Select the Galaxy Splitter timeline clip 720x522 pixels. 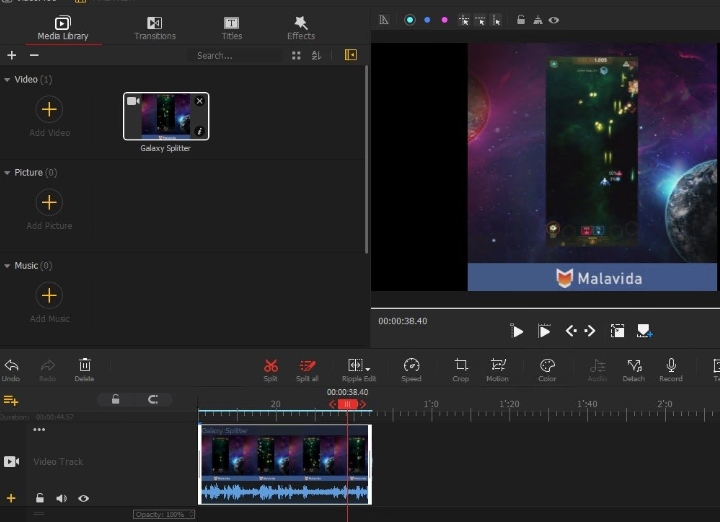click(285, 464)
